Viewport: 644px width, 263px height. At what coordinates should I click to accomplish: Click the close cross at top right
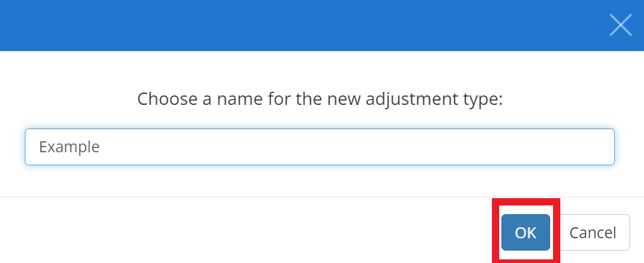pos(620,25)
